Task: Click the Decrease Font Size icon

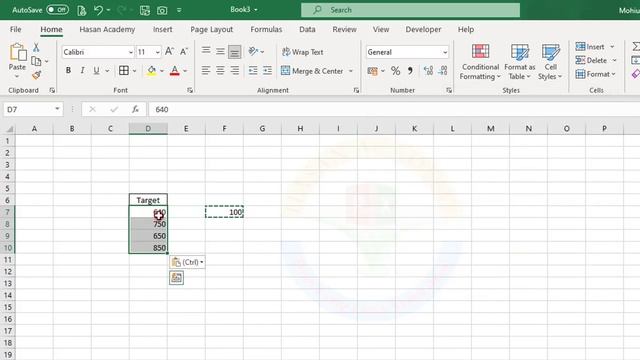Action: tap(184, 51)
